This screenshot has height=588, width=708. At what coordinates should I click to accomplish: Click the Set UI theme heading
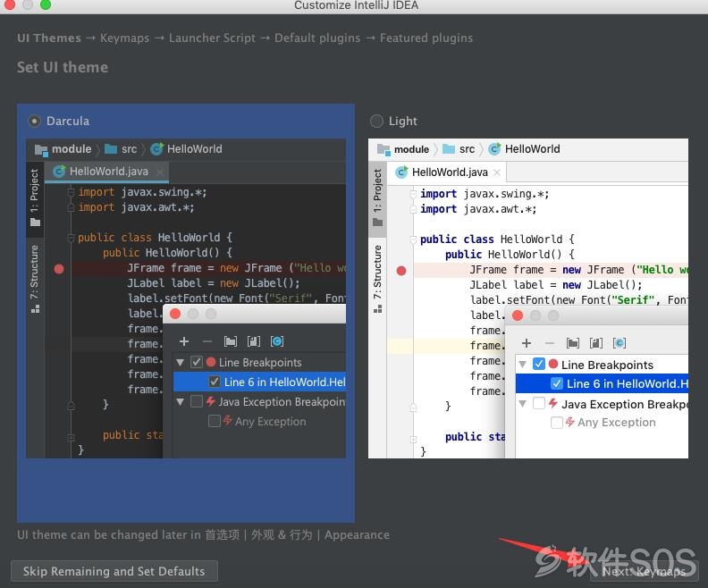pos(63,67)
